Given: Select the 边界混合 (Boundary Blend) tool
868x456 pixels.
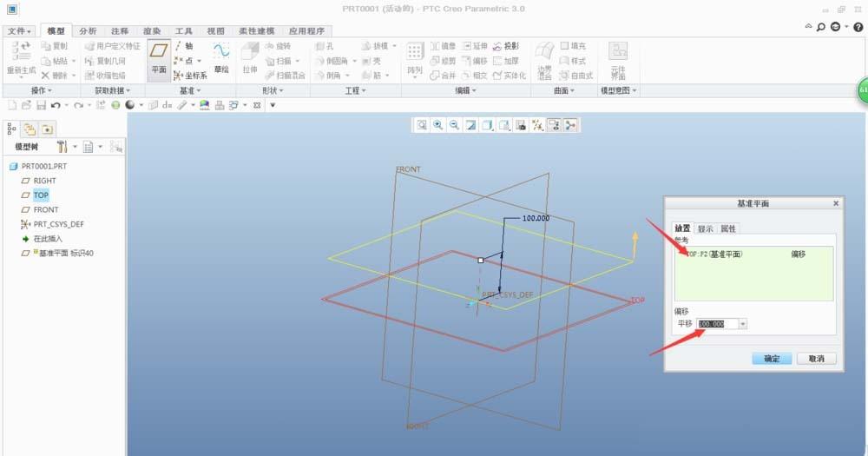Looking at the screenshot, I should coord(544,60).
